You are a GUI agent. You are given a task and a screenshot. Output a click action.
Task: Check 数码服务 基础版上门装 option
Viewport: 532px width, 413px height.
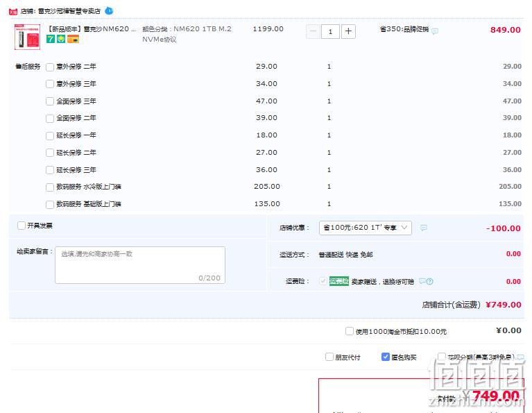[50, 204]
